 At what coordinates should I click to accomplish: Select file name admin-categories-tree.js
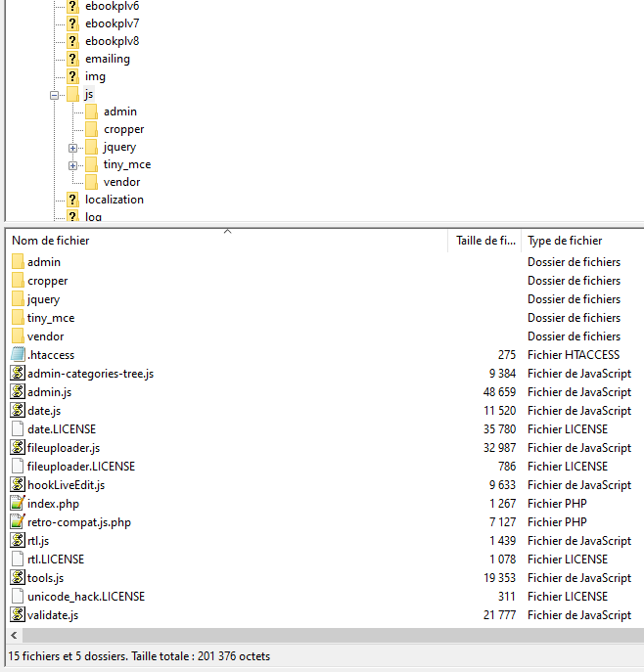pyautogui.click(x=90, y=374)
